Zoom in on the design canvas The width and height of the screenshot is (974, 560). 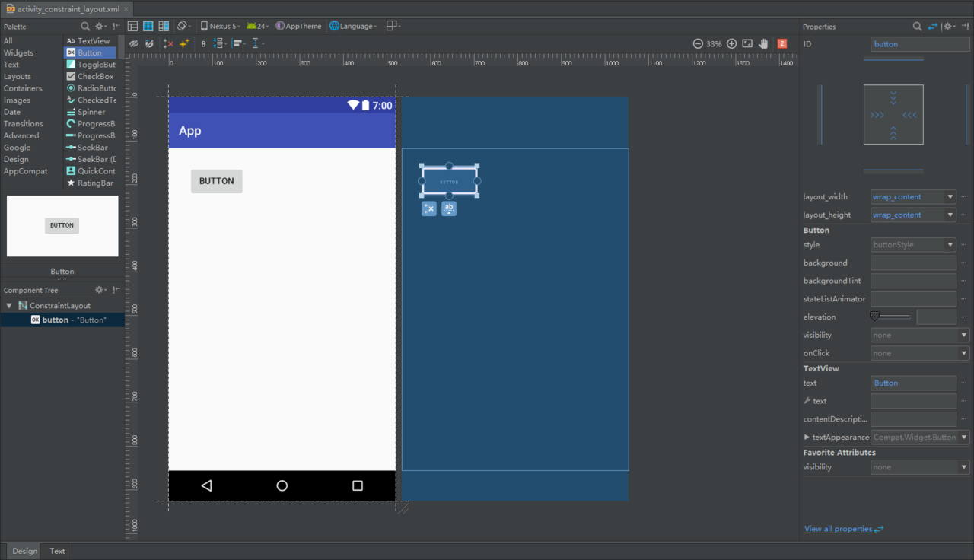click(x=731, y=44)
